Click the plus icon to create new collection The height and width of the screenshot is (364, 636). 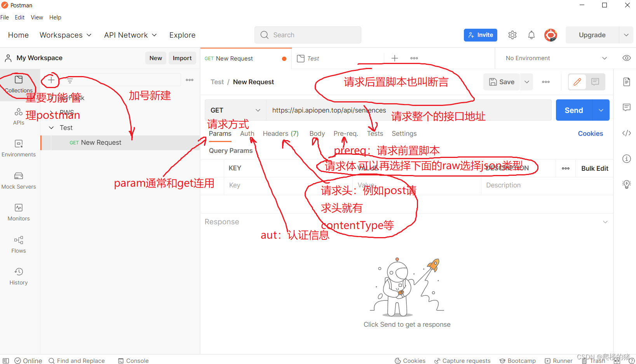click(51, 80)
